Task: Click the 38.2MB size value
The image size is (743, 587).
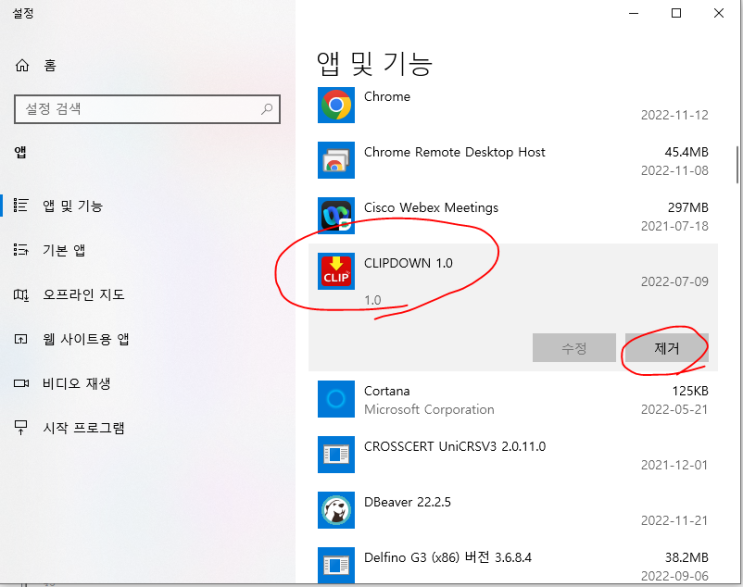Action: point(686,557)
